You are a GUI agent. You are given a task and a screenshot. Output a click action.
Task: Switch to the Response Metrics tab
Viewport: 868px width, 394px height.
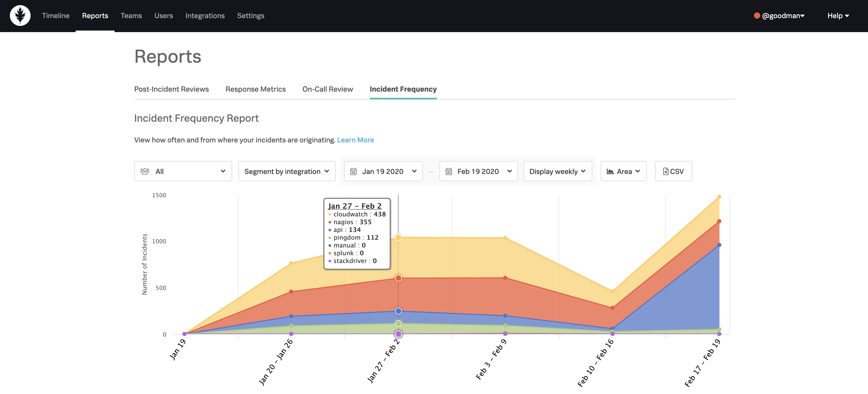pos(255,89)
